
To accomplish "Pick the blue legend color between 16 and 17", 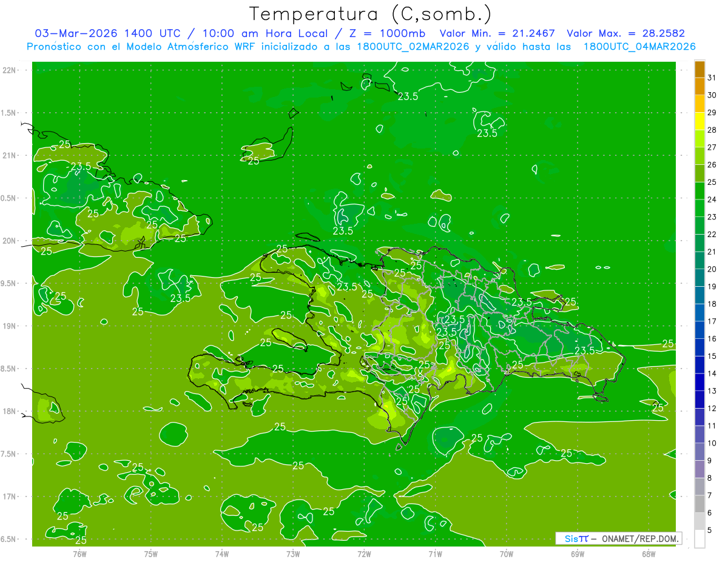I will tap(699, 330).
